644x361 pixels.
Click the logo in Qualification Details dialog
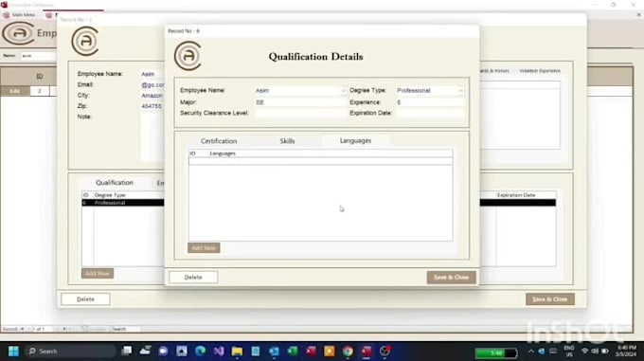point(188,56)
